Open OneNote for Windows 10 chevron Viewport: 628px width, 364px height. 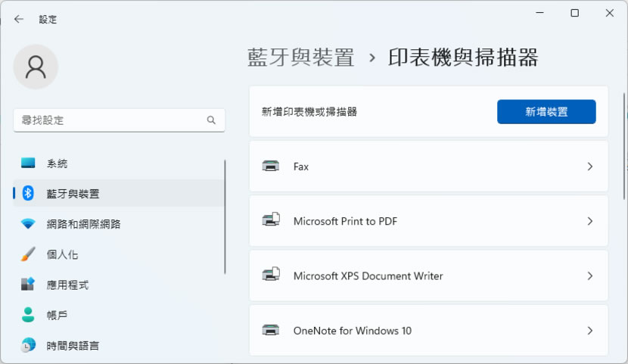[590, 331]
